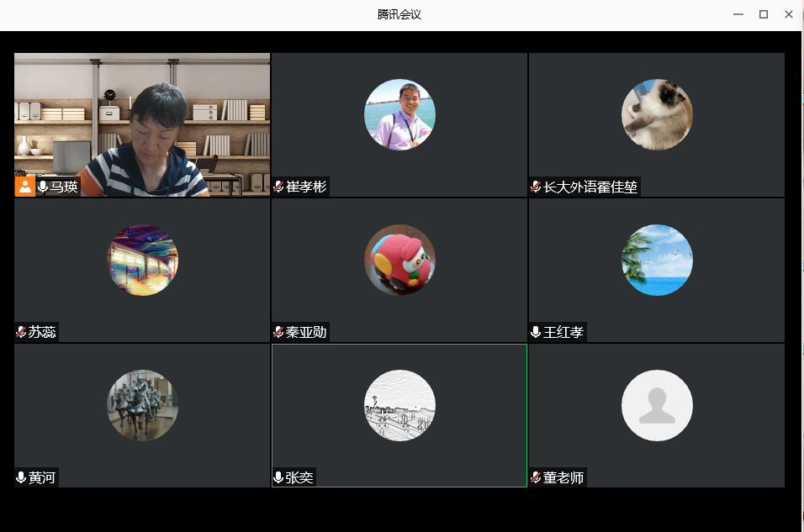Maximize the 腾讯会议 window

764,14
